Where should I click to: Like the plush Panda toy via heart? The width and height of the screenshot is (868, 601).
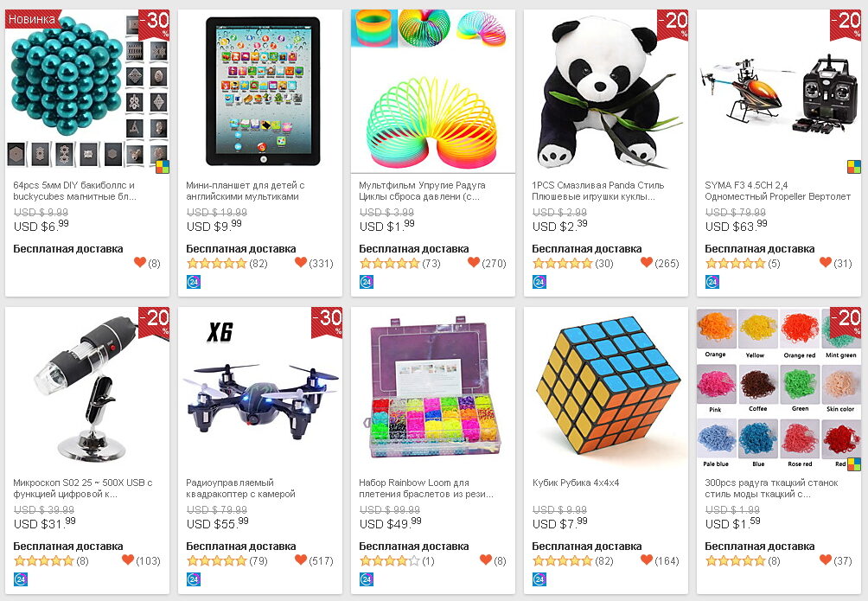pos(647,263)
